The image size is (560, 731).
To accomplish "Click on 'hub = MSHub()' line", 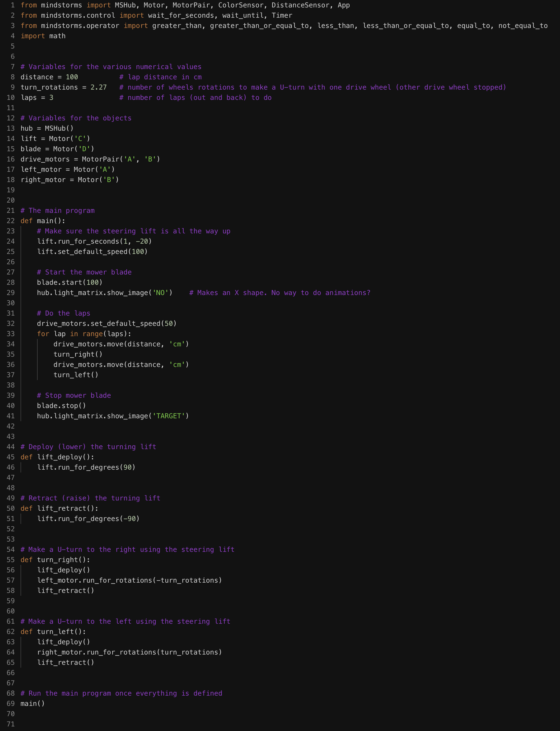I will pyautogui.click(x=47, y=128).
